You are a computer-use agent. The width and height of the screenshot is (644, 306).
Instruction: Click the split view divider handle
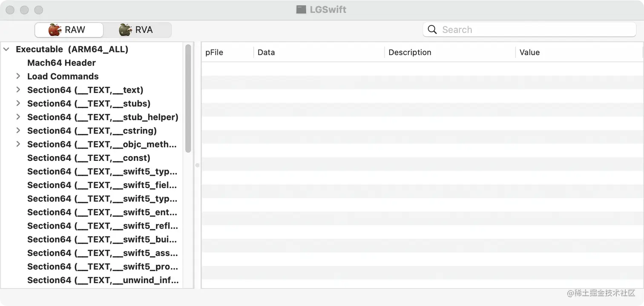197,165
